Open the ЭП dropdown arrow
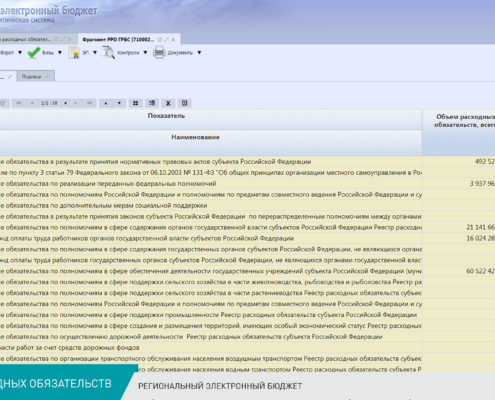 [x=95, y=53]
